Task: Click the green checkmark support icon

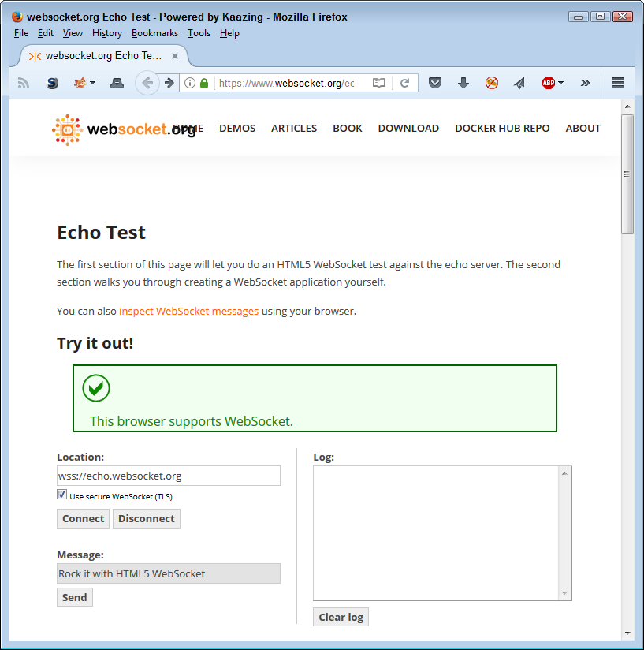Action: click(96, 388)
